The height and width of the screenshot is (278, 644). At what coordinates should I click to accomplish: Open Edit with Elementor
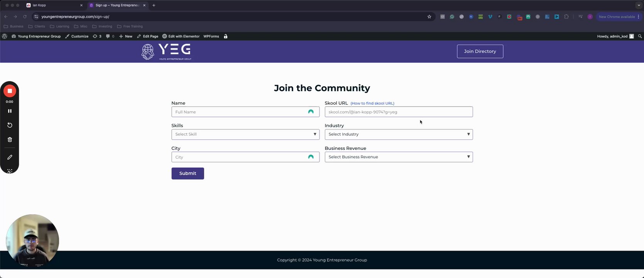181,36
